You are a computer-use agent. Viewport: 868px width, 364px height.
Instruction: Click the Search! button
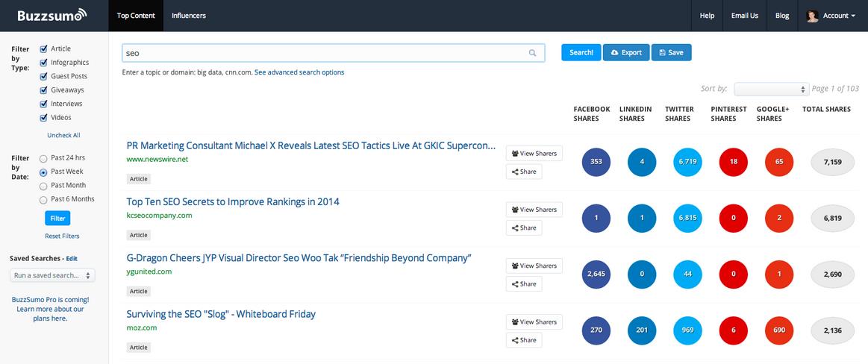(581, 52)
